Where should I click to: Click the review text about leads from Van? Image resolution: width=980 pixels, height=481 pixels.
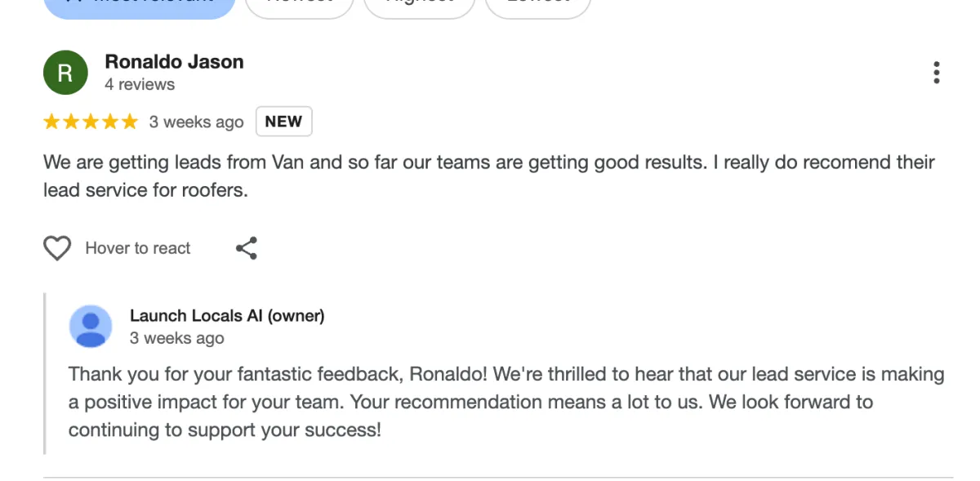[x=489, y=176]
